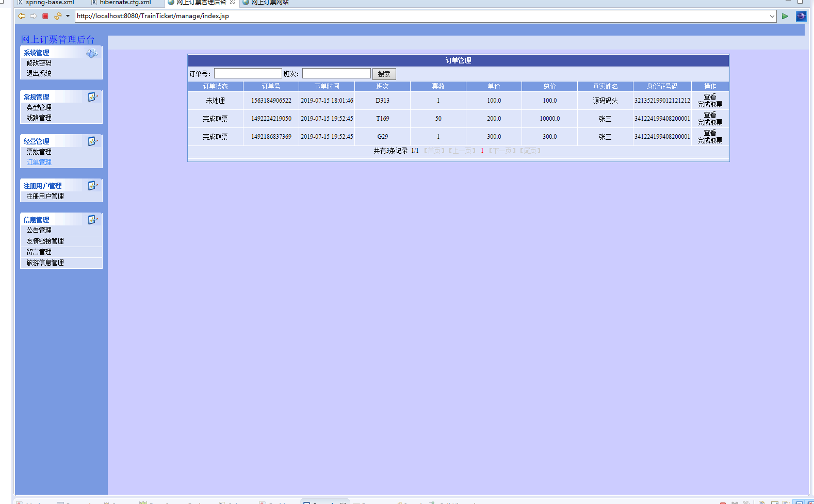The image size is (814, 504).
Task: Click the 常规管理 section icon
Action: coord(93,97)
